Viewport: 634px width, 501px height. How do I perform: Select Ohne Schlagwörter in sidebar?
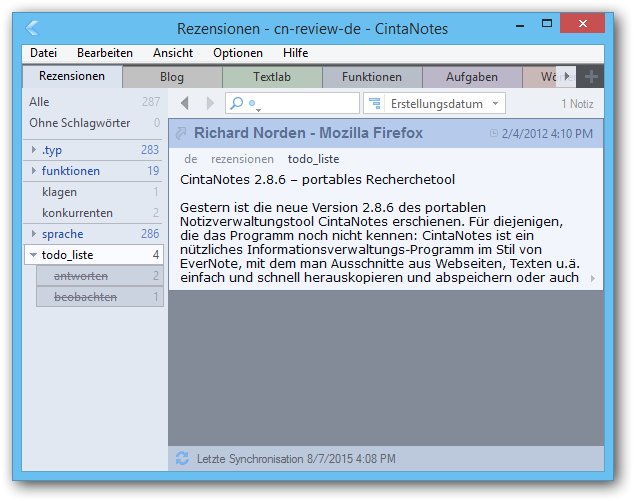tap(93, 123)
